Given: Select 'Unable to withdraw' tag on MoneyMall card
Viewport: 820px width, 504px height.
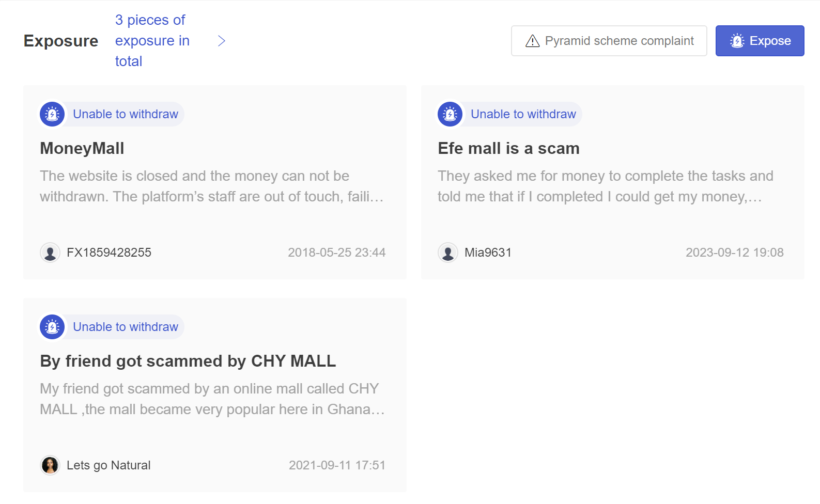Looking at the screenshot, I should [126, 114].
